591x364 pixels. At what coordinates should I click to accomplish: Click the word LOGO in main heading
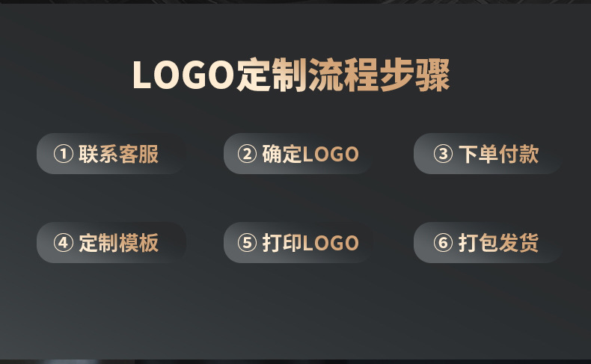183,75
